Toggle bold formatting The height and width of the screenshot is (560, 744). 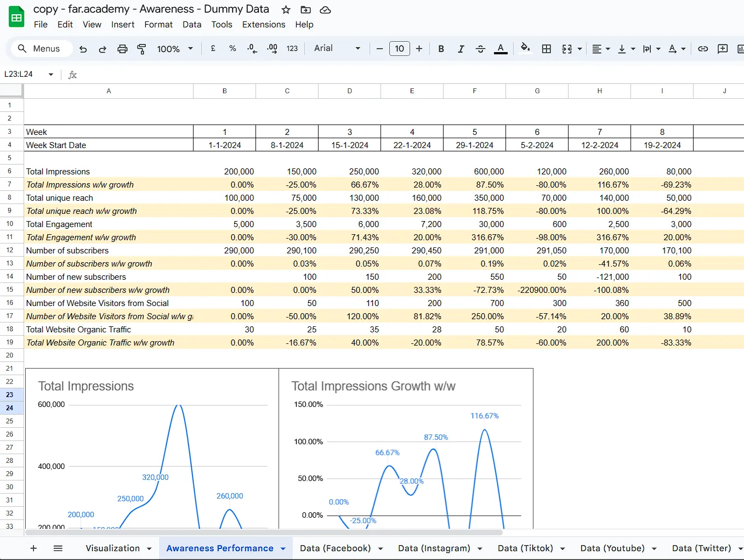point(441,48)
